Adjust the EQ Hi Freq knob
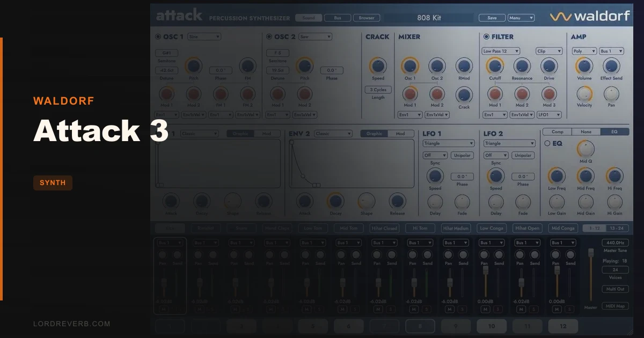The width and height of the screenshot is (644, 338). click(614, 176)
